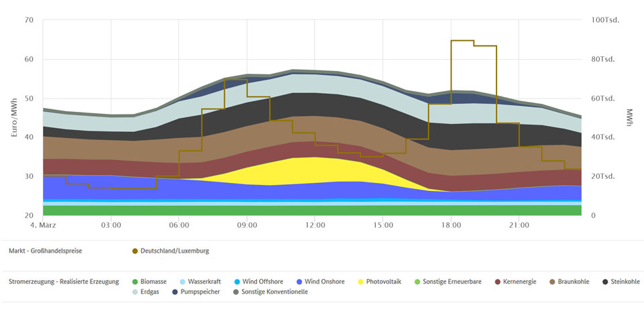Click the 20Tsd. right axis label
Viewport: 644px width, 335px height.
603,176
